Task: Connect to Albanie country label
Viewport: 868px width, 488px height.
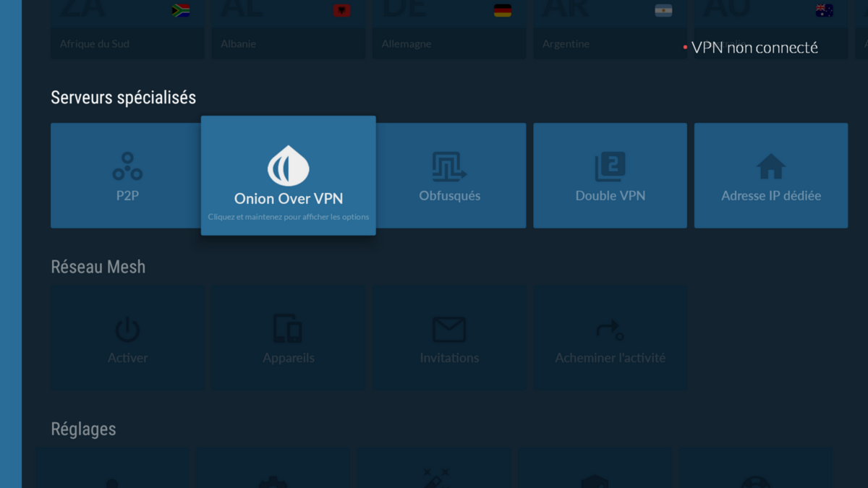Action: [239, 44]
